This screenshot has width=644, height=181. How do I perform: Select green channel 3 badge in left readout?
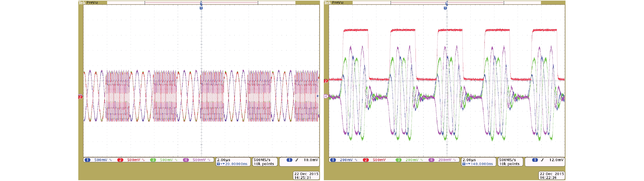tap(153, 160)
